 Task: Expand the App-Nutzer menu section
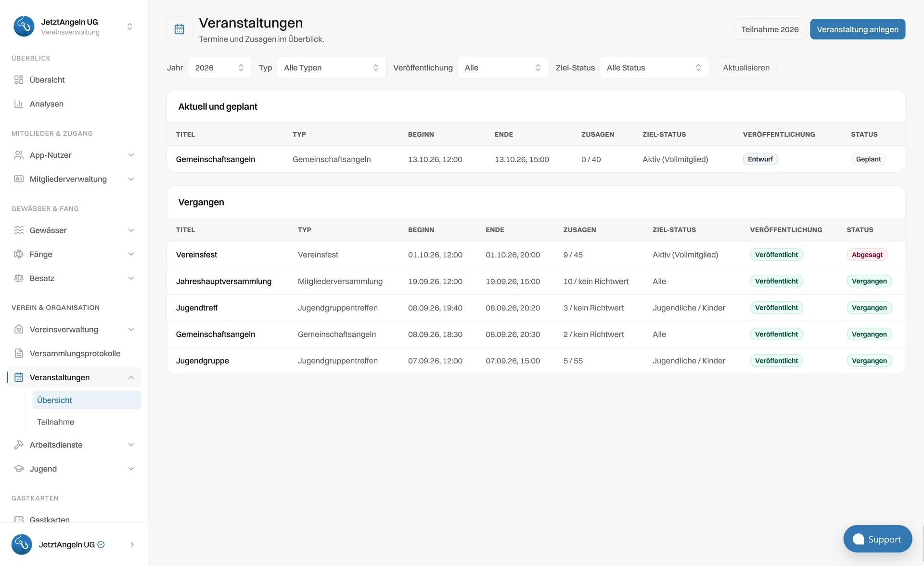[x=131, y=155]
